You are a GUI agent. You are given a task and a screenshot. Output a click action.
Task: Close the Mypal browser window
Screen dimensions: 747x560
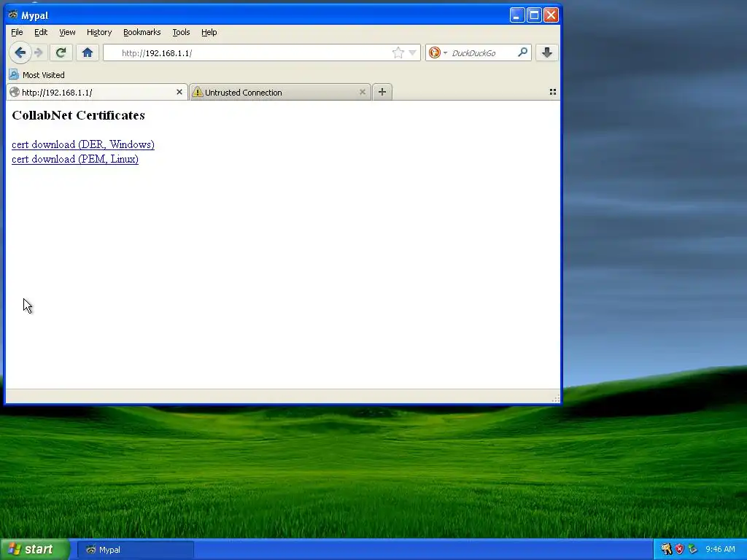click(551, 15)
